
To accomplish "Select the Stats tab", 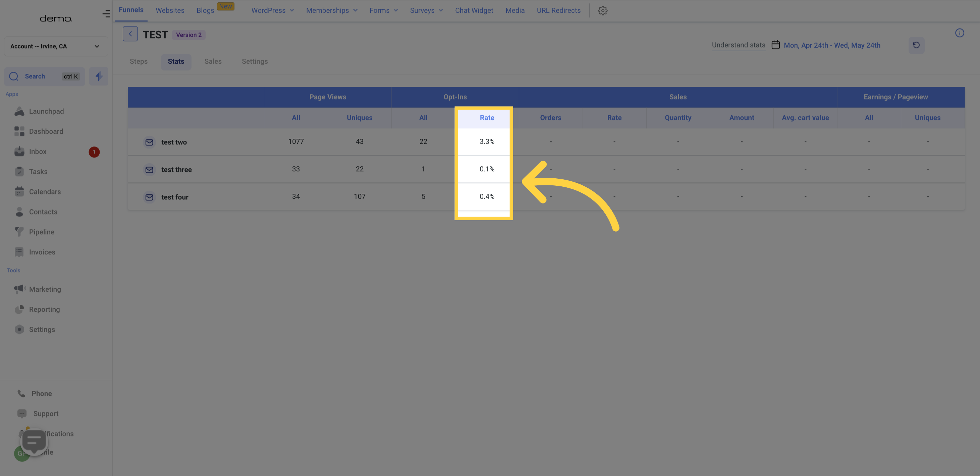I will point(176,62).
